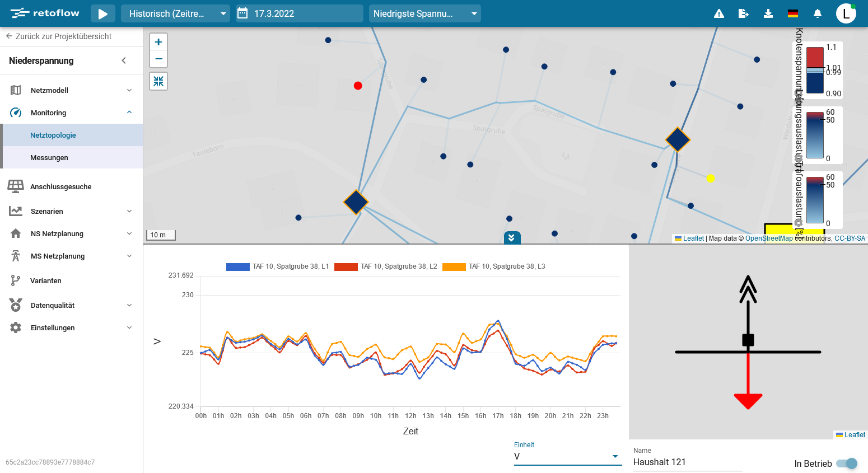
Task: Zoom out on the map
Action: click(158, 59)
